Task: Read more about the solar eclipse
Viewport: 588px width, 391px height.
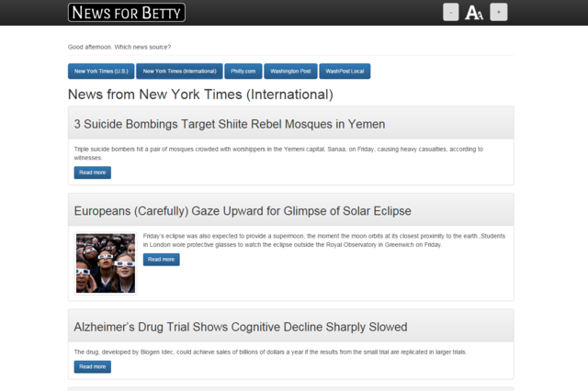Action: coord(162,260)
